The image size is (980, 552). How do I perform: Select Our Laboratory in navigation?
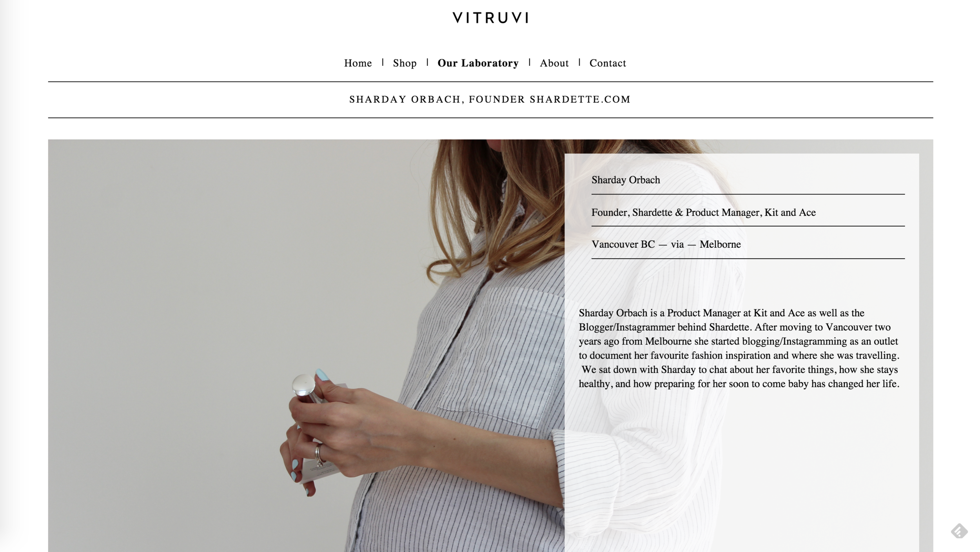pyautogui.click(x=478, y=63)
